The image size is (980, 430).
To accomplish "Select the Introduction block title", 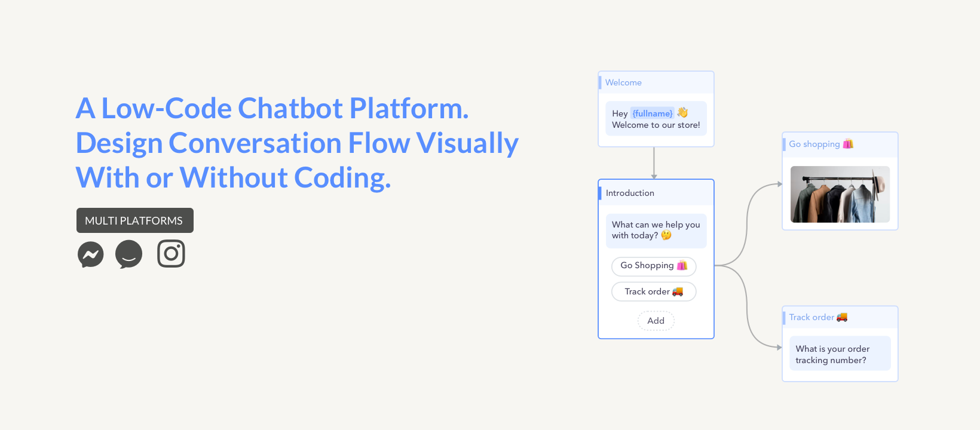I will pyautogui.click(x=630, y=193).
